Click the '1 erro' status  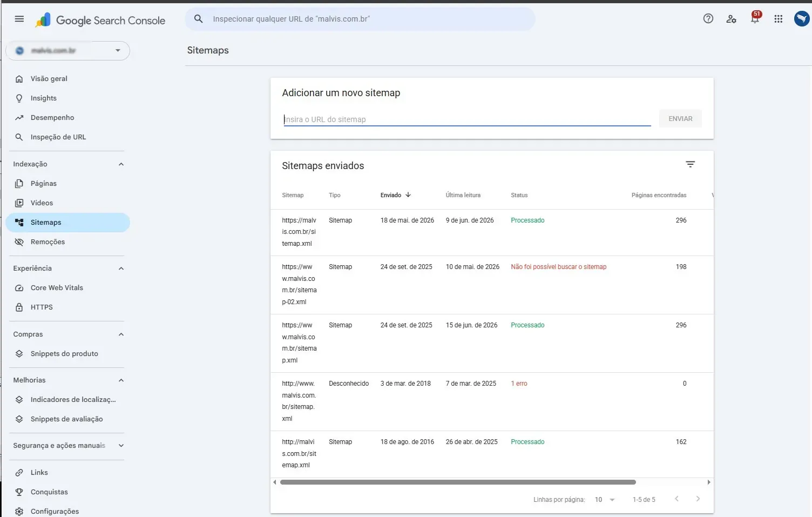tap(519, 384)
